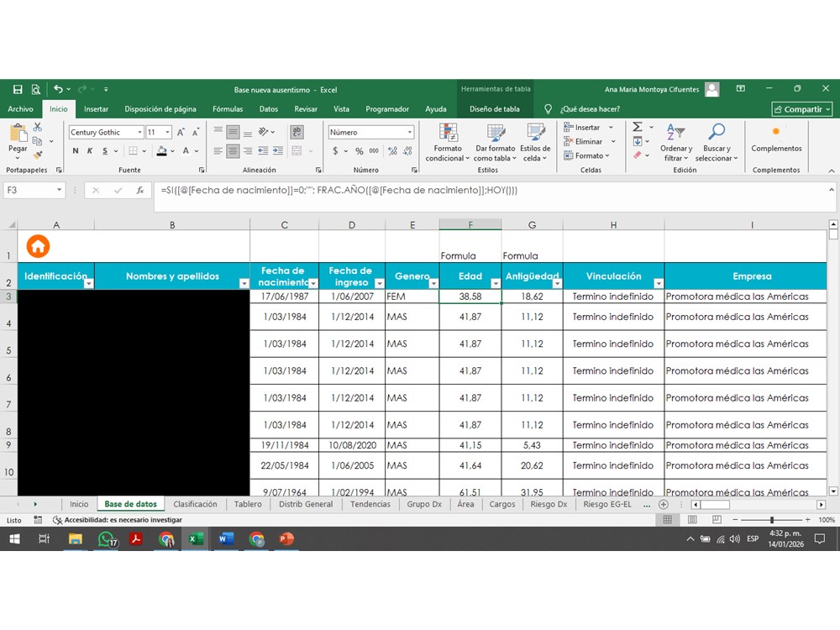The height and width of the screenshot is (630, 840).
Task: Open Buscar y seleccionar magnifier
Action: tap(717, 132)
